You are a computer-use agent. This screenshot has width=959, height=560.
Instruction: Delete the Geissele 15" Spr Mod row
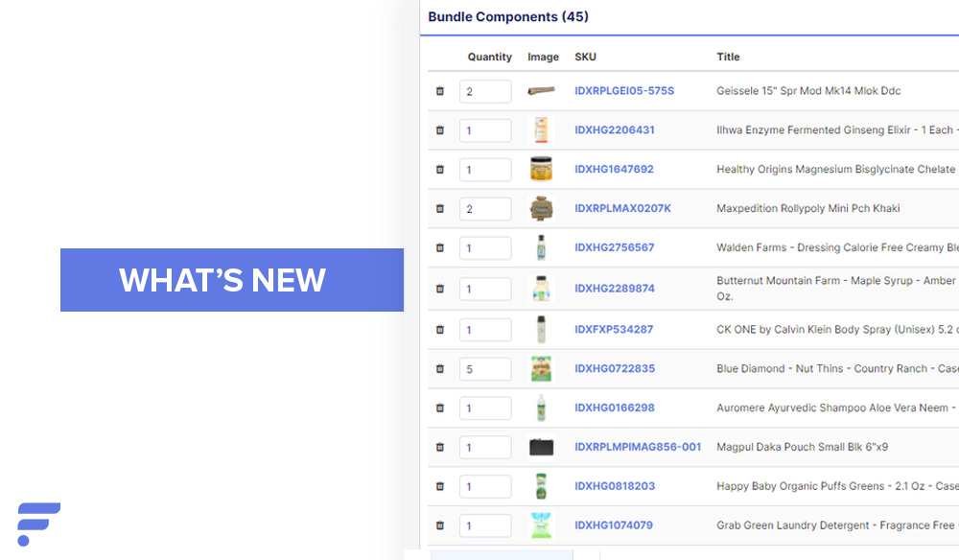point(440,91)
